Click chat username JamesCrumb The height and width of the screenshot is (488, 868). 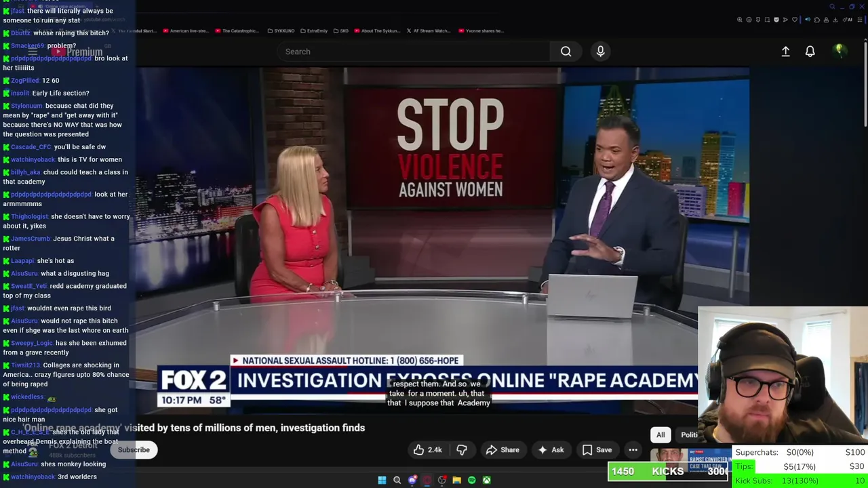click(31, 239)
